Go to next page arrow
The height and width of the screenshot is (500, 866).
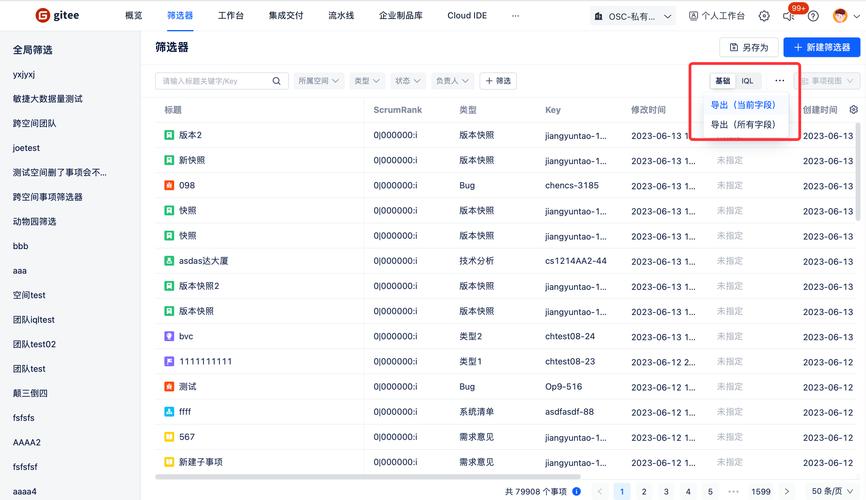pos(787,491)
